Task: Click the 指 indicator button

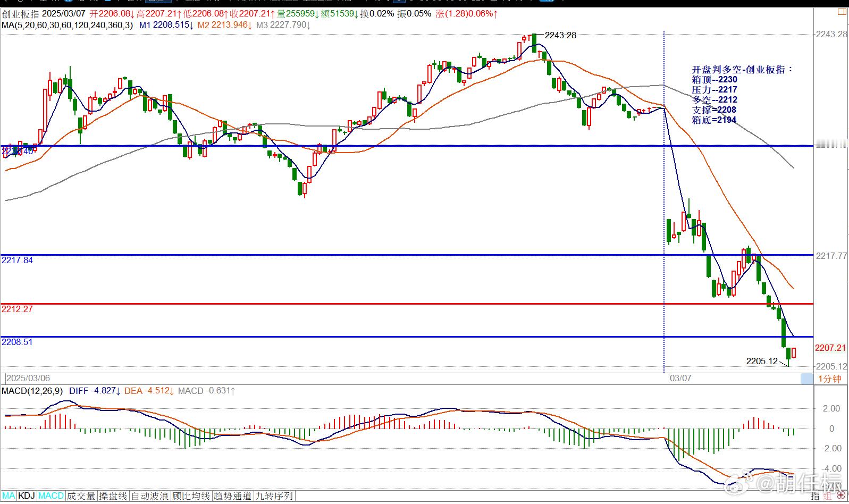Action: click(816, 495)
